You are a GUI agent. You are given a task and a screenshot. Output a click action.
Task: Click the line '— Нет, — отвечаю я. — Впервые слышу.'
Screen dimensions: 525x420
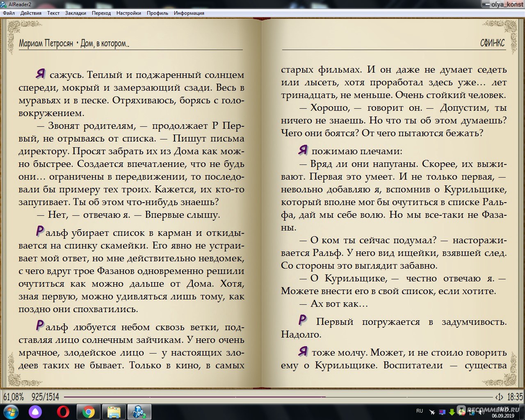(128, 215)
